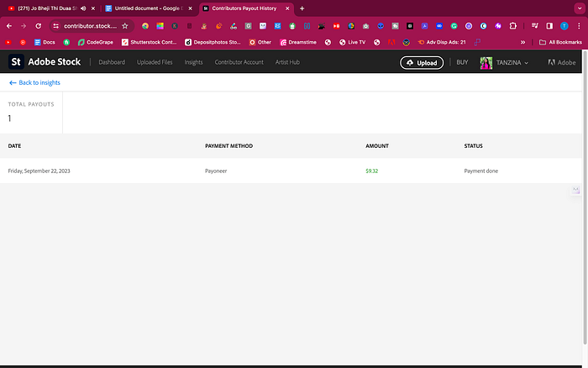Click the rainbow color-grid extension icon
Image resolution: width=588 pixels, height=368 pixels.
pos(160,26)
